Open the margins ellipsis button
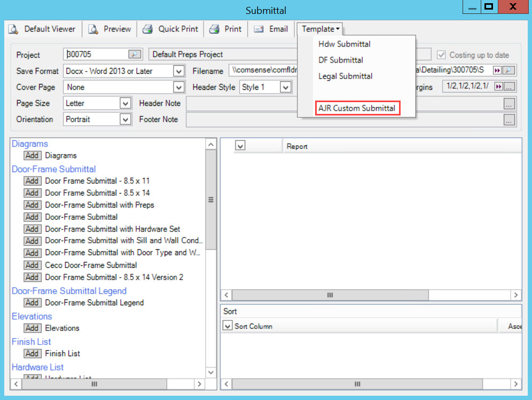The image size is (532, 400). pyautogui.click(x=509, y=87)
